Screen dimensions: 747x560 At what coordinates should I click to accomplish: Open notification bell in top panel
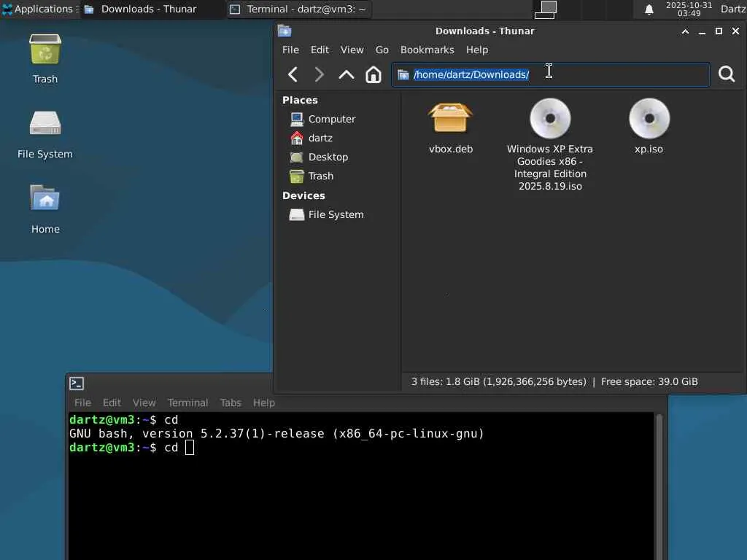(x=649, y=9)
